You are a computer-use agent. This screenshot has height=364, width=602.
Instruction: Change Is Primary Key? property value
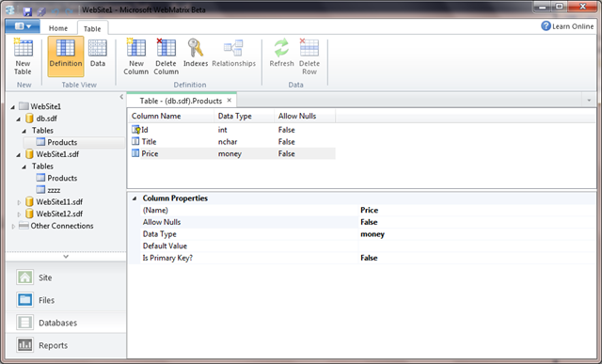click(477, 258)
